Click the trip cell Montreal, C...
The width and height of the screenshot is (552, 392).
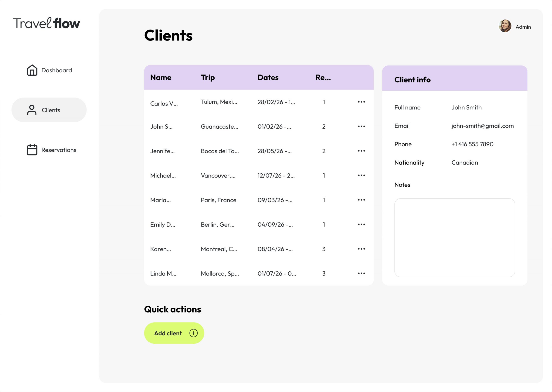[219, 249]
